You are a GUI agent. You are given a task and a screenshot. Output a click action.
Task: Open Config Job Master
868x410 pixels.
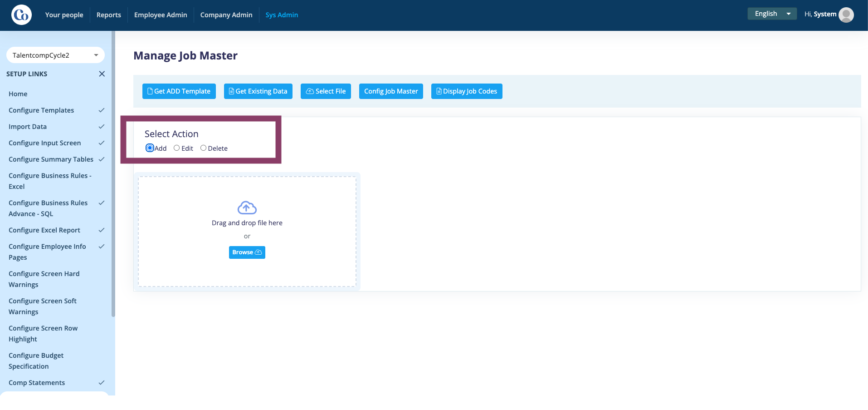391,91
